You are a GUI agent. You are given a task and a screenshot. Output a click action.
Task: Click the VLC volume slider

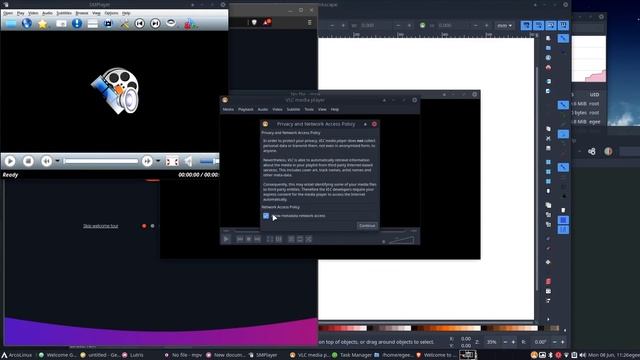coord(402,240)
